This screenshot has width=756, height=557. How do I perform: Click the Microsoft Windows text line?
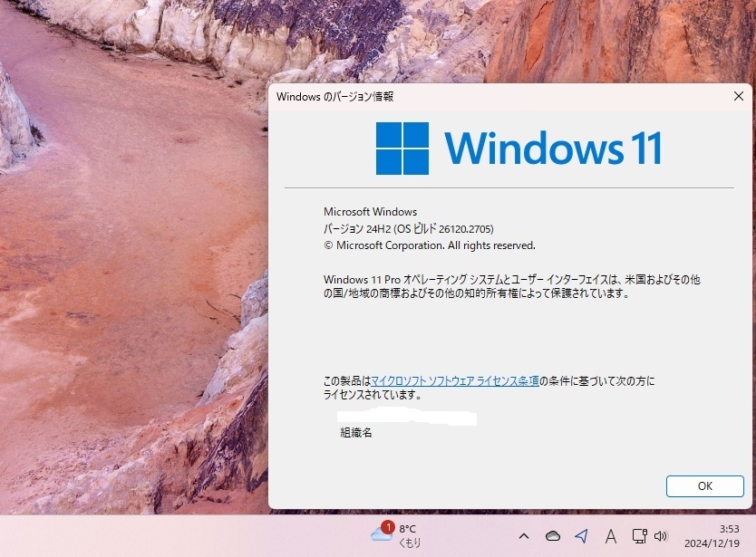click(x=370, y=212)
